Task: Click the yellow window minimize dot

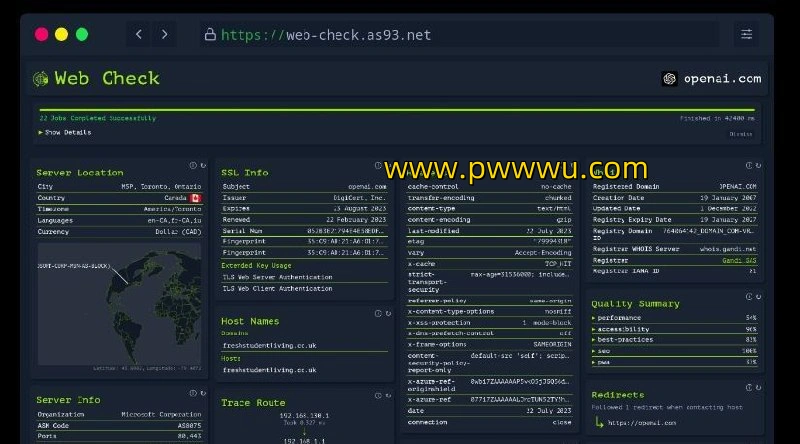Action: (x=61, y=34)
